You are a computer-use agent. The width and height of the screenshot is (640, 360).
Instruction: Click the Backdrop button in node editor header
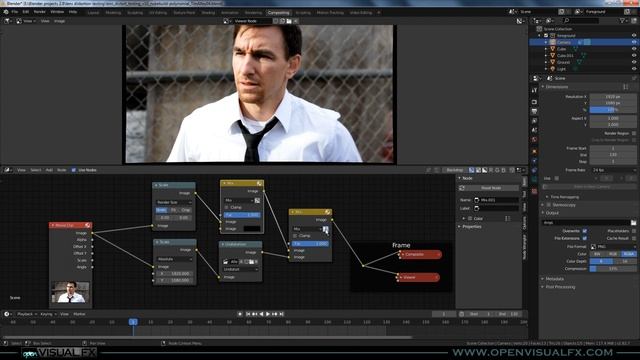point(455,170)
